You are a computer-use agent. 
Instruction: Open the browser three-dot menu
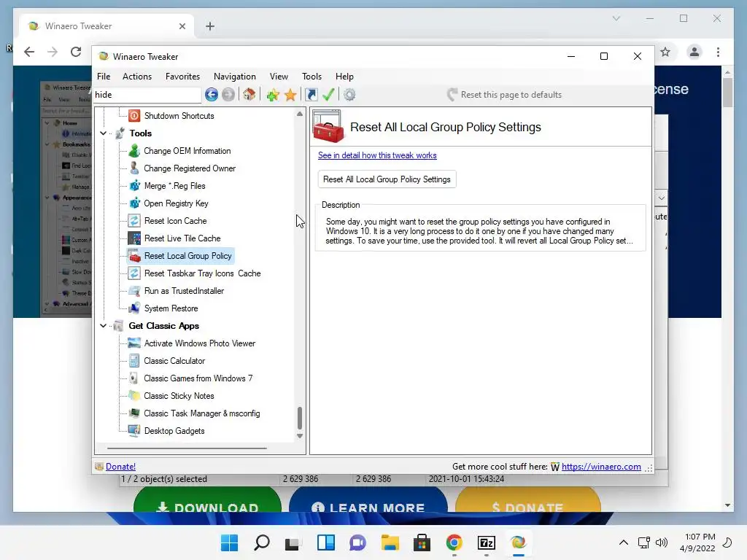(x=718, y=52)
